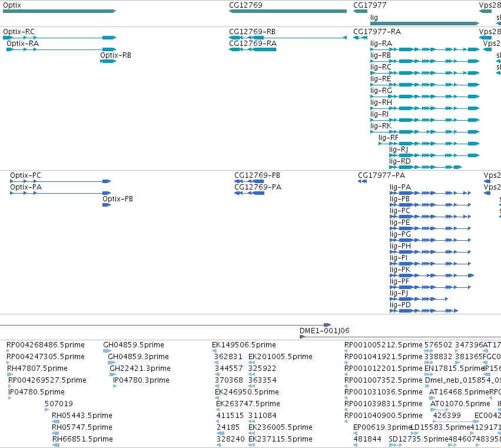The width and height of the screenshot is (501, 448).
Task: Click the RH66851.5prime EST label
Action: click(83, 439)
